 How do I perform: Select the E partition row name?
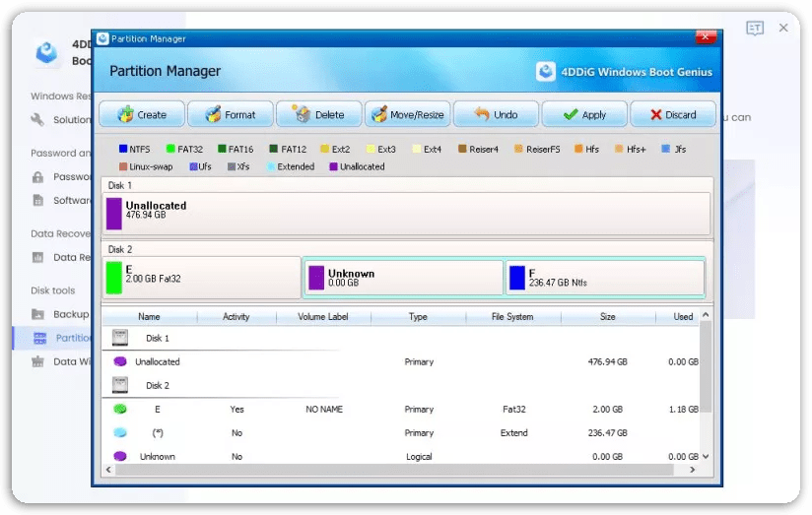158,410
